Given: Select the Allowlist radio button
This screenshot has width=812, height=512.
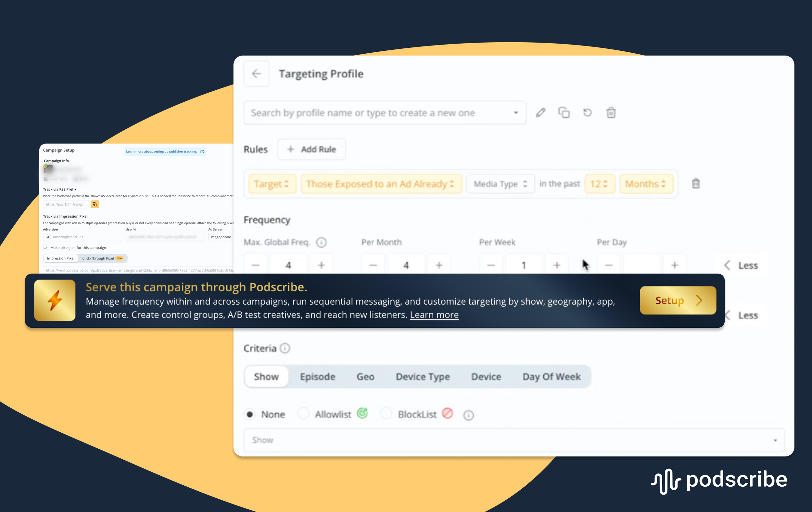Looking at the screenshot, I should pyautogui.click(x=303, y=414).
